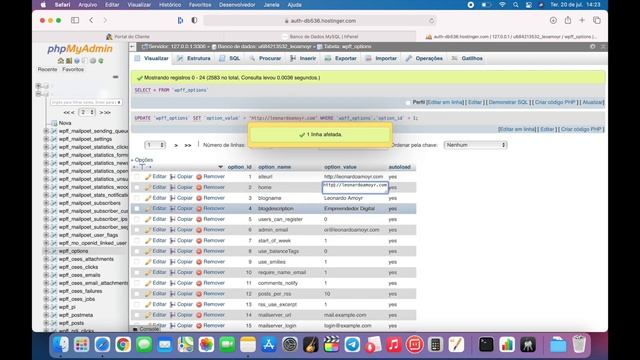Collapse navigation panel with left arrow icon
The height and width of the screenshot is (360, 640).
click(x=133, y=47)
